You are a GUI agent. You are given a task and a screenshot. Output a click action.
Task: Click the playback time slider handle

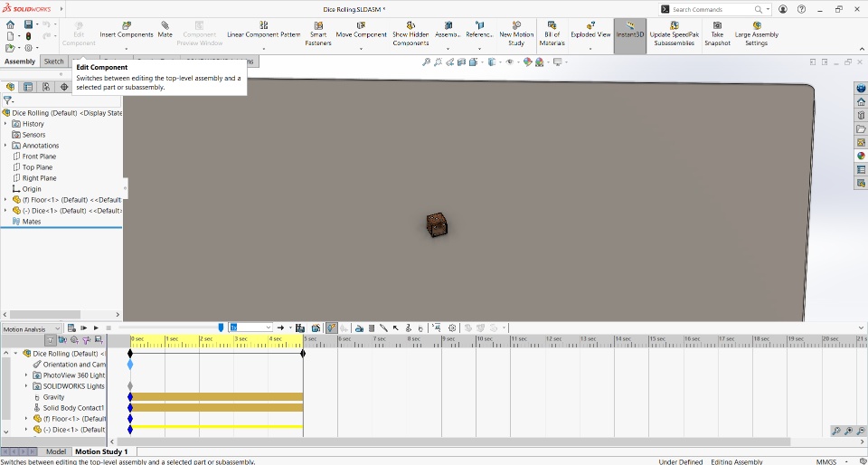click(x=222, y=327)
